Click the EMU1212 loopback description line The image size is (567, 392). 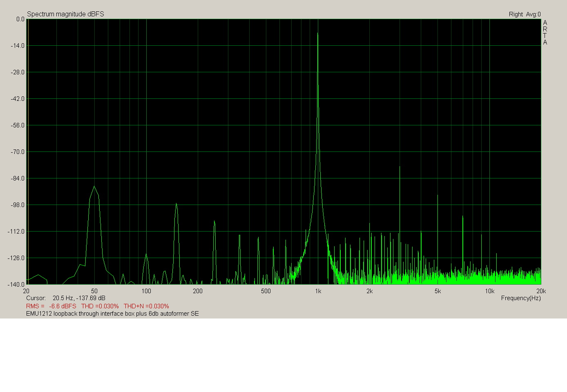click(112, 314)
